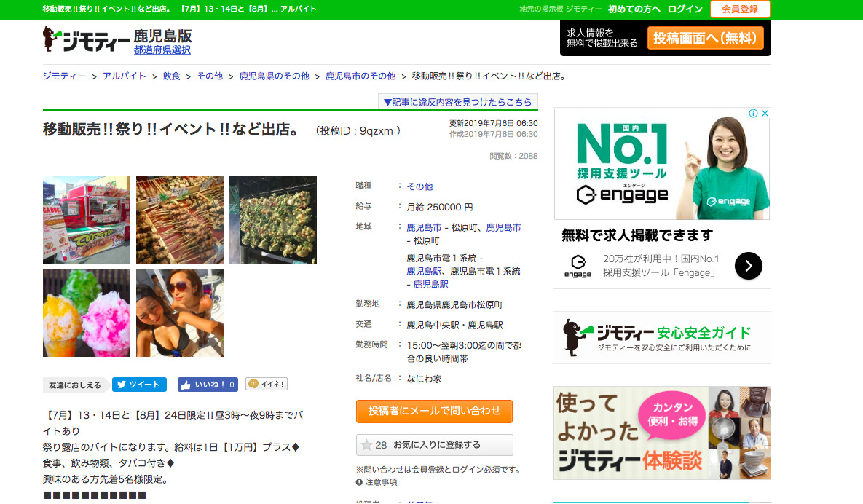
Task: Click the post title 移動販売!!祭り!!イベント!!など出店。
Action: pos(172,130)
